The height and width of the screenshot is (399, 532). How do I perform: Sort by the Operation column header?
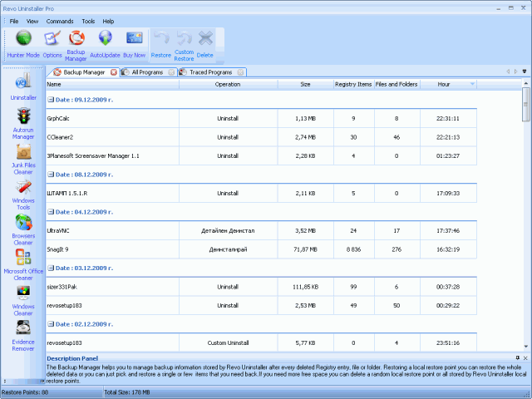pyautogui.click(x=228, y=84)
